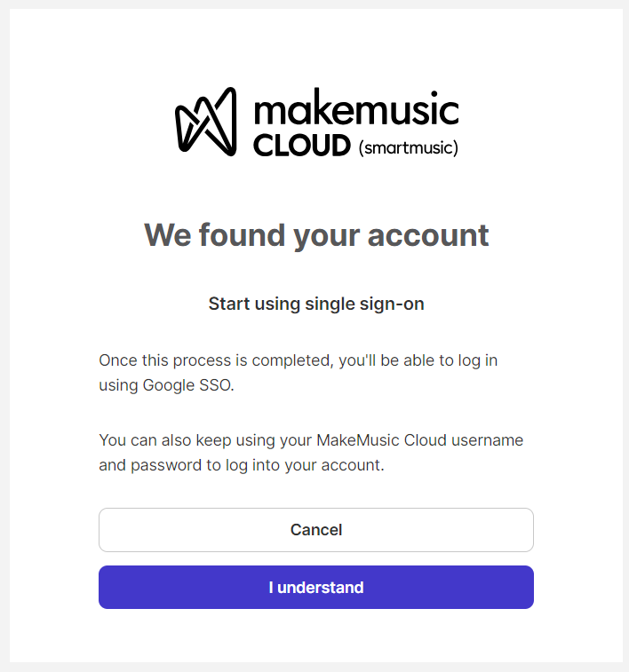Image resolution: width=629 pixels, height=672 pixels.
Task: Click the makemusic wordmark text
Action: click(356, 110)
